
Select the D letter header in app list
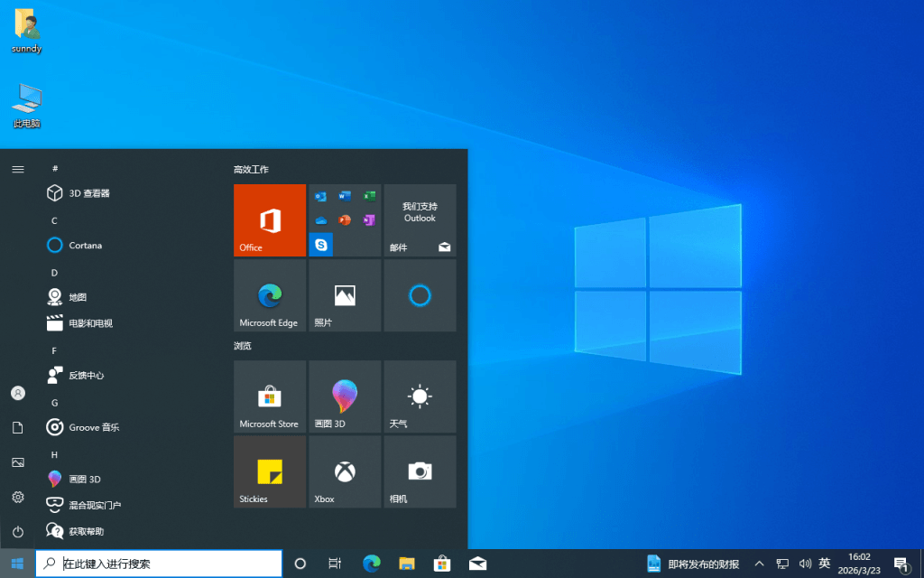[x=54, y=273]
